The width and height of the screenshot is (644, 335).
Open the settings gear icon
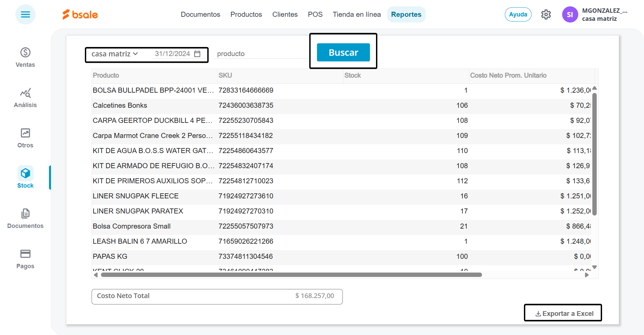[546, 14]
